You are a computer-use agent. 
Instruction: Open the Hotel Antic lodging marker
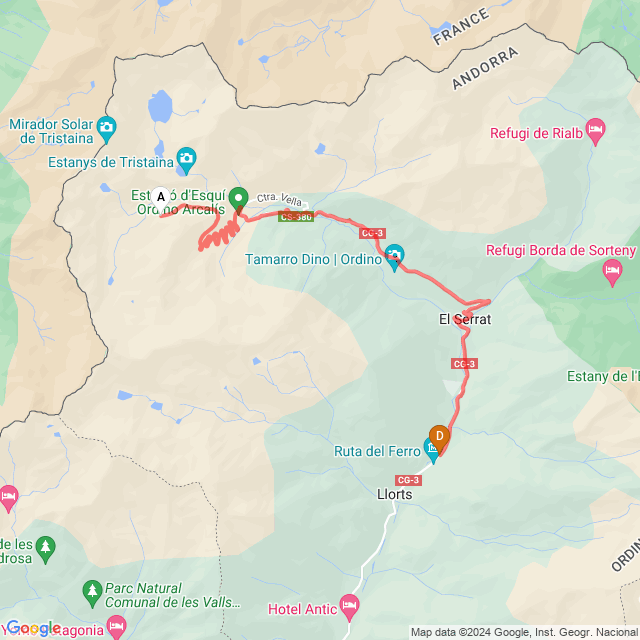pyautogui.click(x=349, y=606)
